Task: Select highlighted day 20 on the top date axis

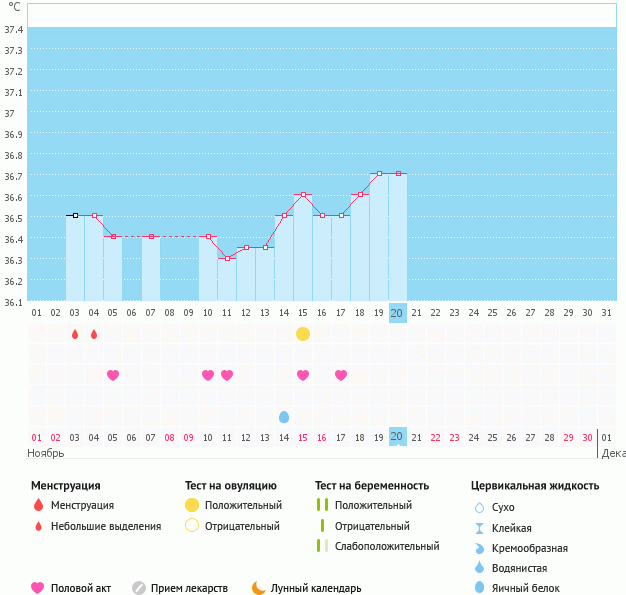Action: click(x=397, y=313)
